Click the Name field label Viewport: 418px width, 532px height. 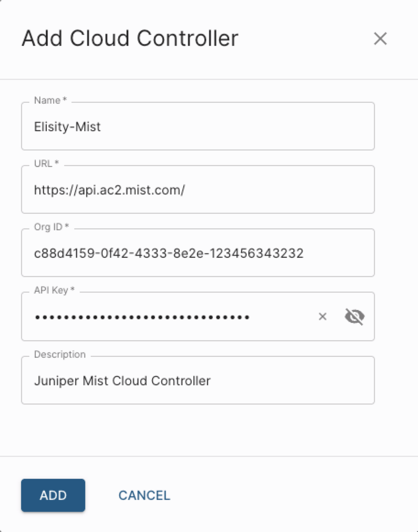(x=47, y=100)
